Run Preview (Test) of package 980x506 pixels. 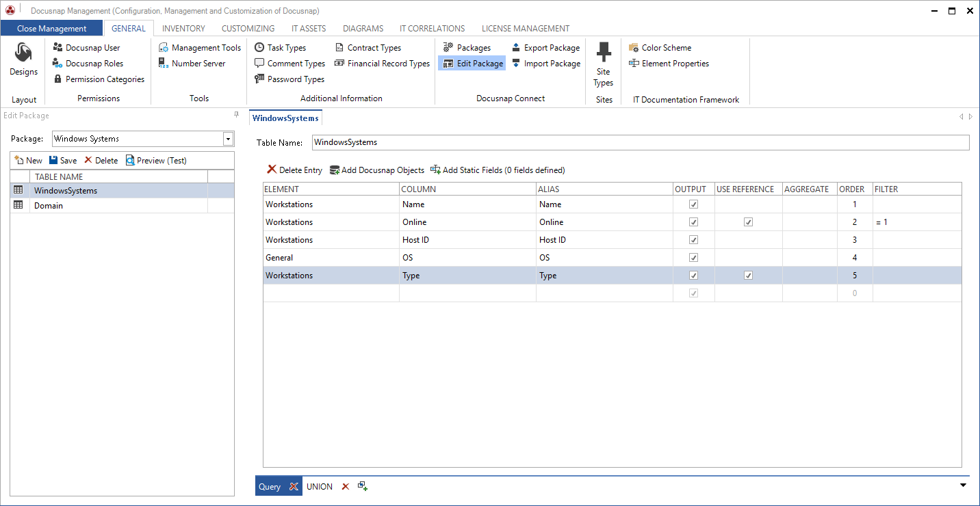tap(155, 161)
